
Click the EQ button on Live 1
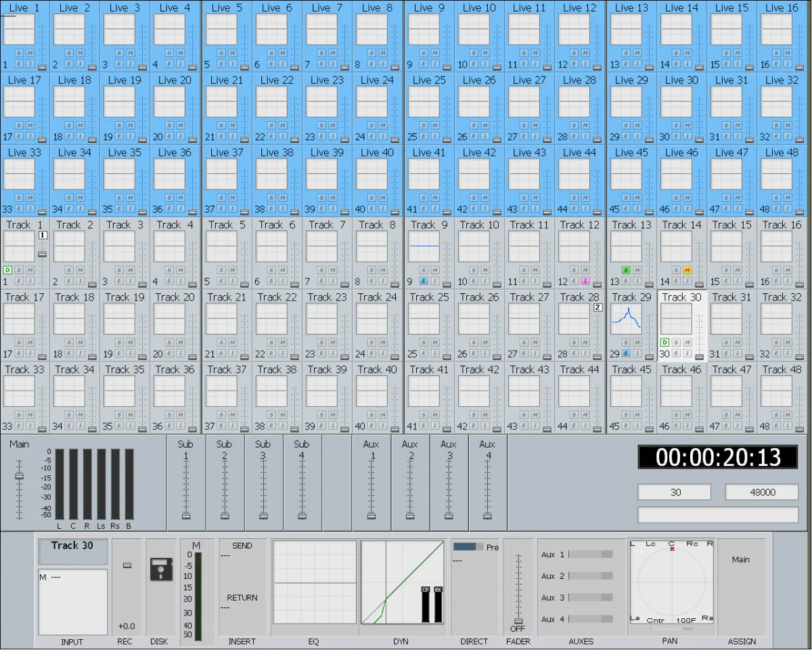[19, 64]
